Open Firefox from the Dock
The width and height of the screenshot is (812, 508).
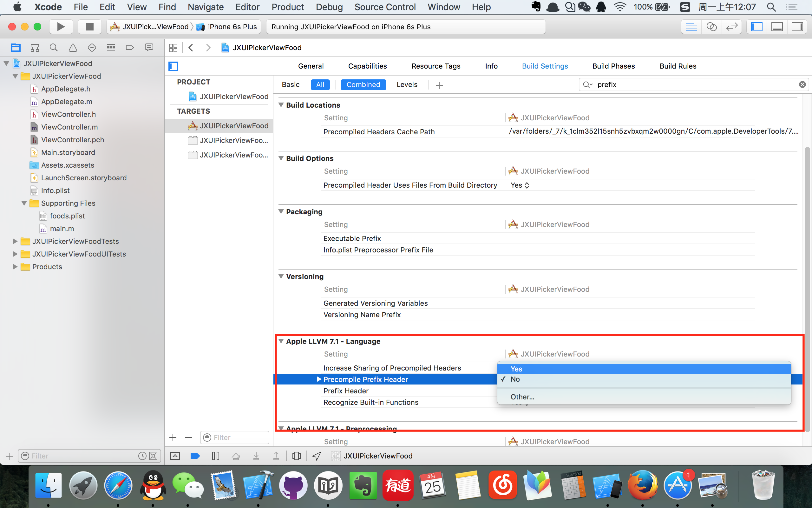tap(642, 485)
